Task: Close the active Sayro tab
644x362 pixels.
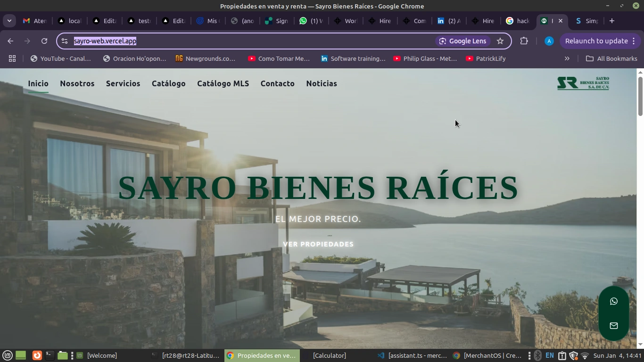Action: coord(561,21)
